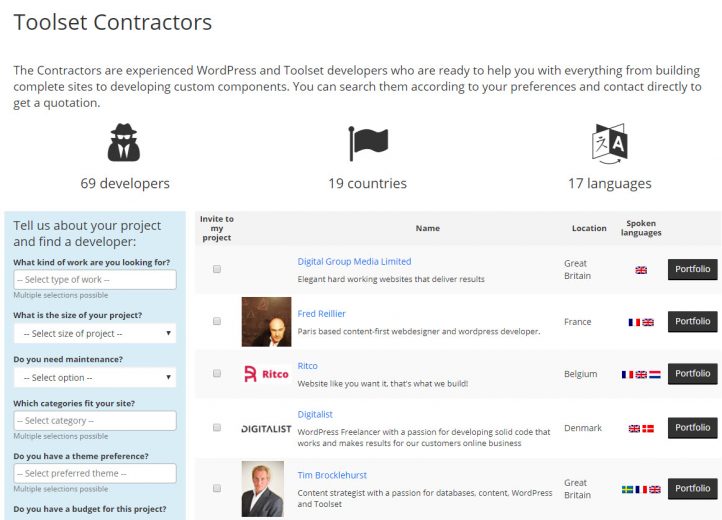Select invite checkbox for Tim Brocklehurst

[x=217, y=488]
